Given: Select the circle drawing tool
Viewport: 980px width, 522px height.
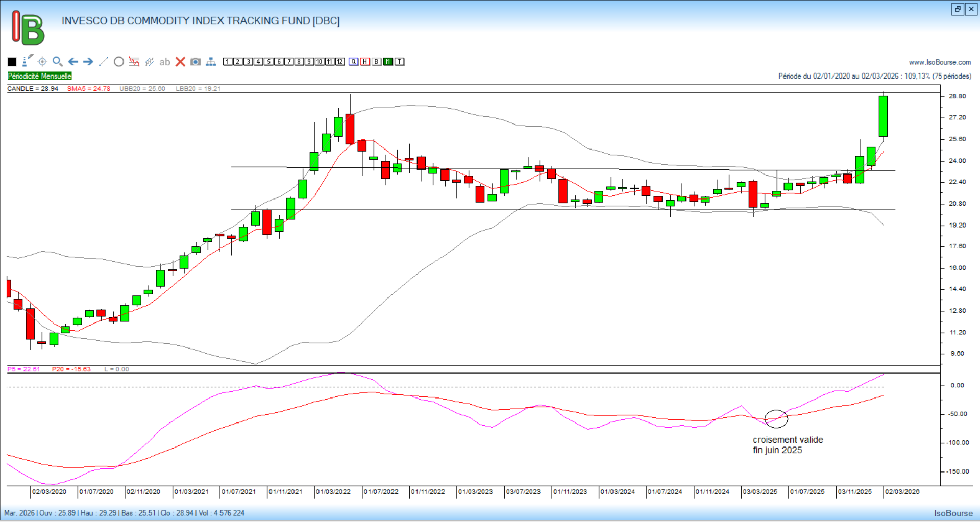Looking at the screenshot, I should (x=119, y=62).
